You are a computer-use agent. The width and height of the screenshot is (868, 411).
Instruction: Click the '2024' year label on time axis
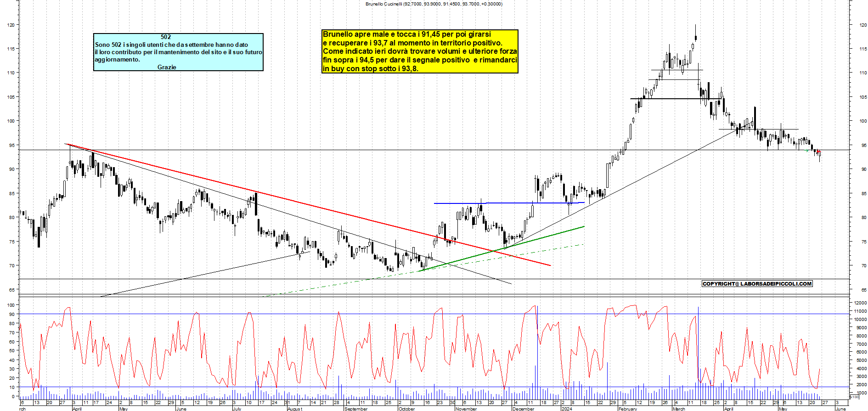tap(567, 409)
